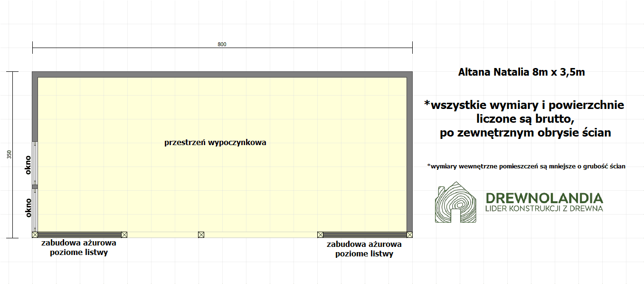Select the 350 height dimension value
The image size is (644, 284).
(x=9, y=154)
